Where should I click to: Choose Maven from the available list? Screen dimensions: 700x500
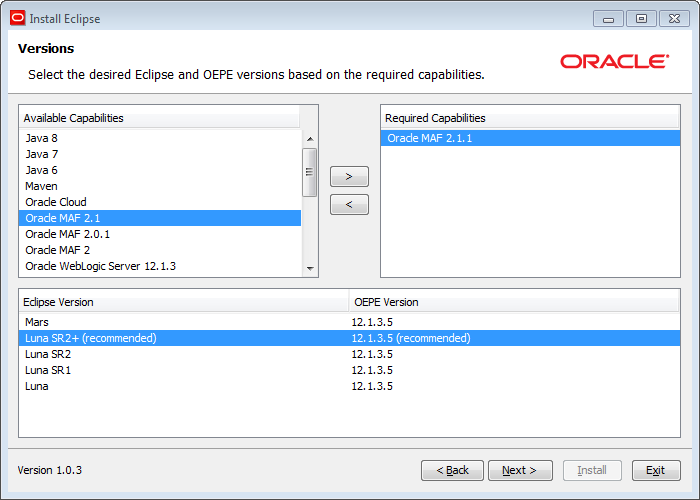click(x=160, y=186)
